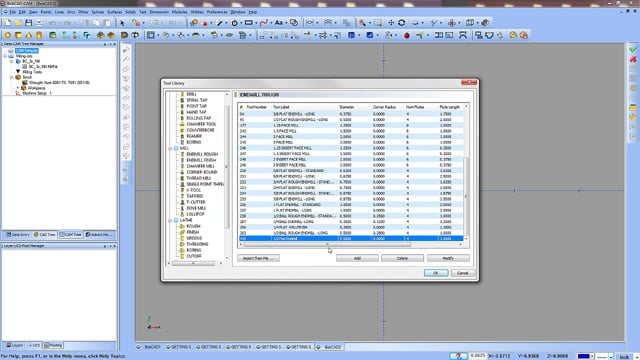Click the Print icon in toolbar
This screenshot has height=360, width=640.
tap(39, 23)
